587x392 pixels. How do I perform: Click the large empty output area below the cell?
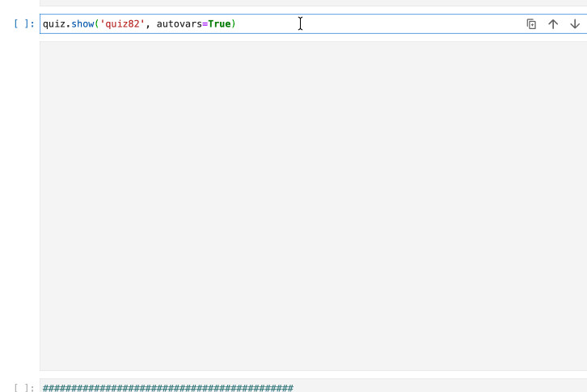point(313,206)
